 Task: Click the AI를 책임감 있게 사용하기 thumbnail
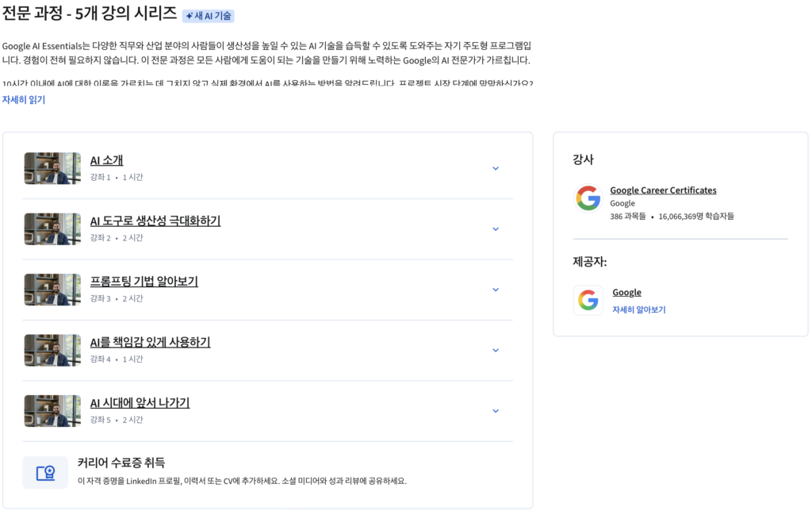click(x=52, y=351)
